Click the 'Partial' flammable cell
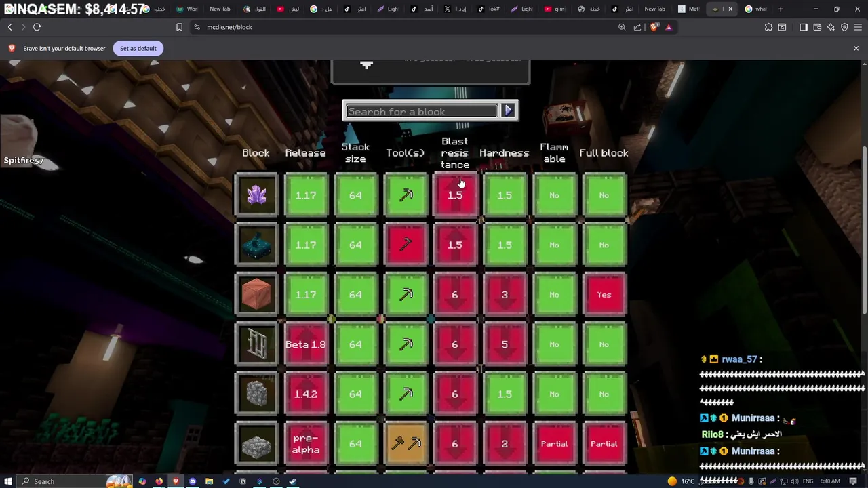This screenshot has width=868, height=488. 555,444
